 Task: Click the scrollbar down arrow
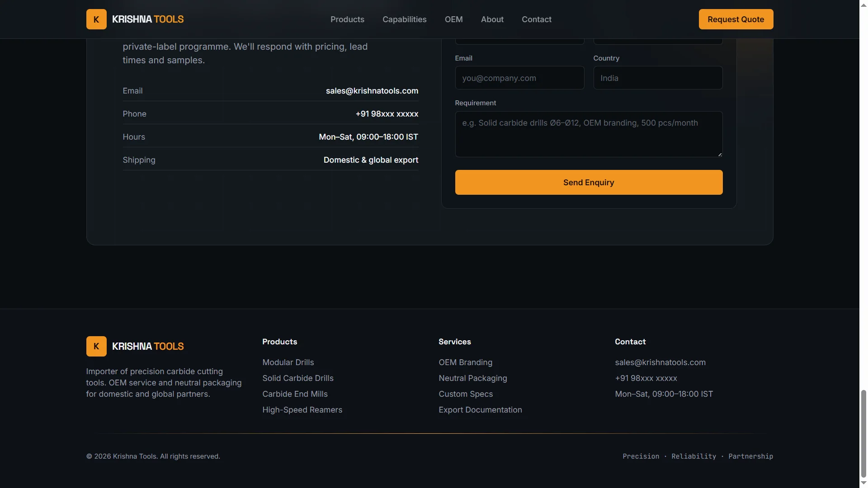coord(863,484)
